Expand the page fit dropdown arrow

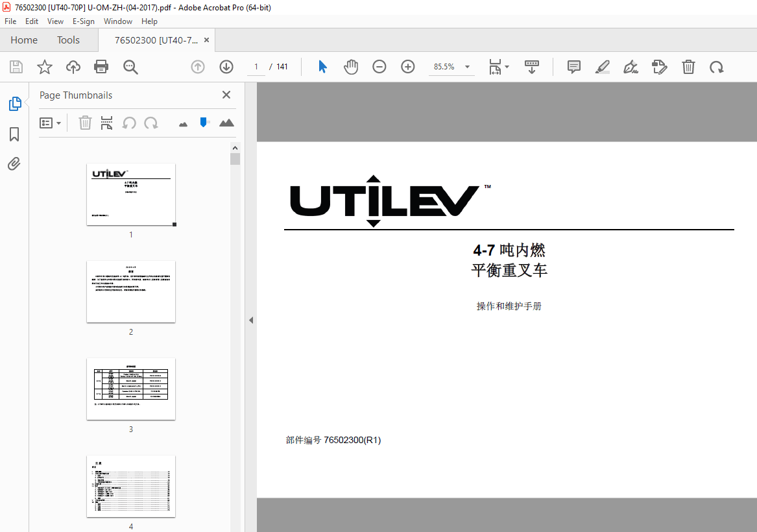(506, 66)
